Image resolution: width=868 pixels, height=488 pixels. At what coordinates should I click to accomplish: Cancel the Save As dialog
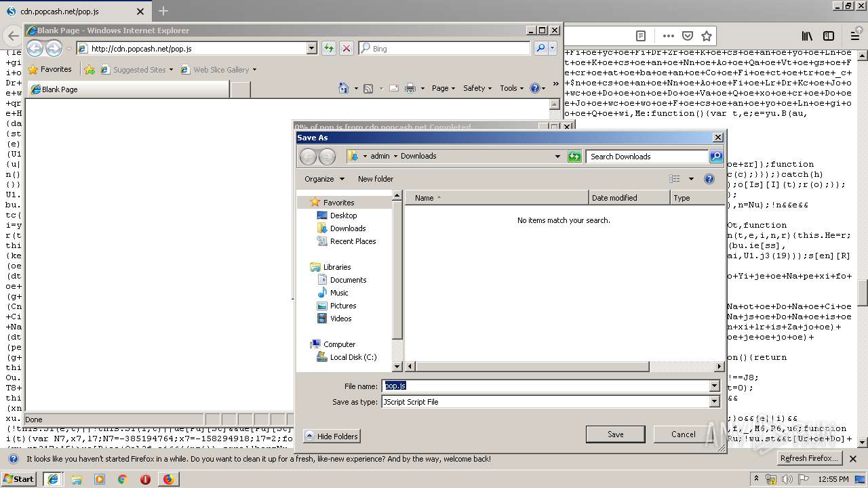683,434
